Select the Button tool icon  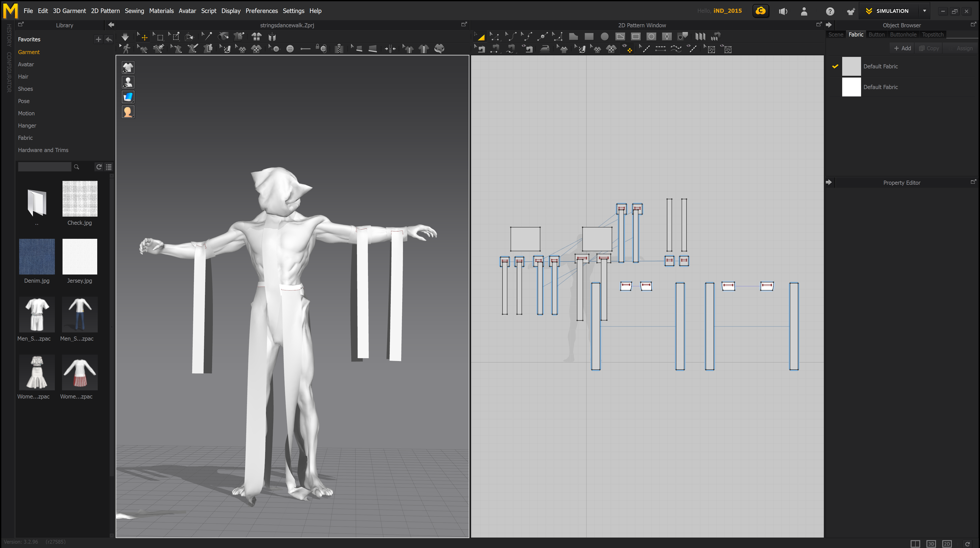[290, 49]
